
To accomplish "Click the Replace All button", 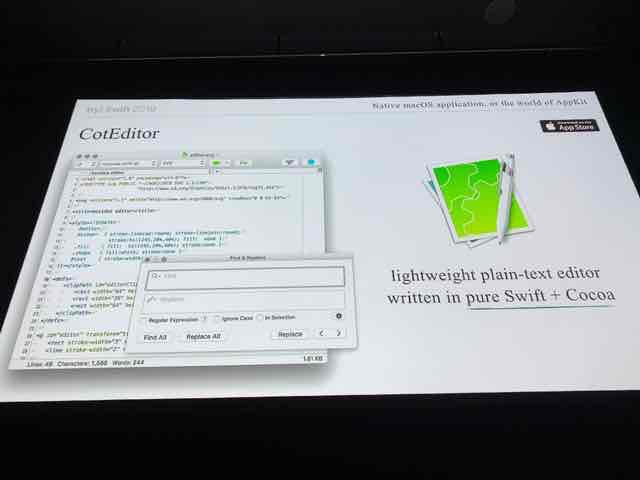I will pyautogui.click(x=203, y=336).
